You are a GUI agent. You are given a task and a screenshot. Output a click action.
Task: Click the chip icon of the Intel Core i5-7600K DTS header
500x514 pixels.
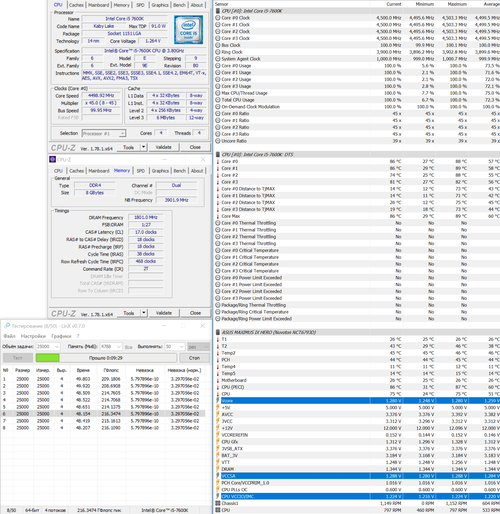tap(218, 155)
